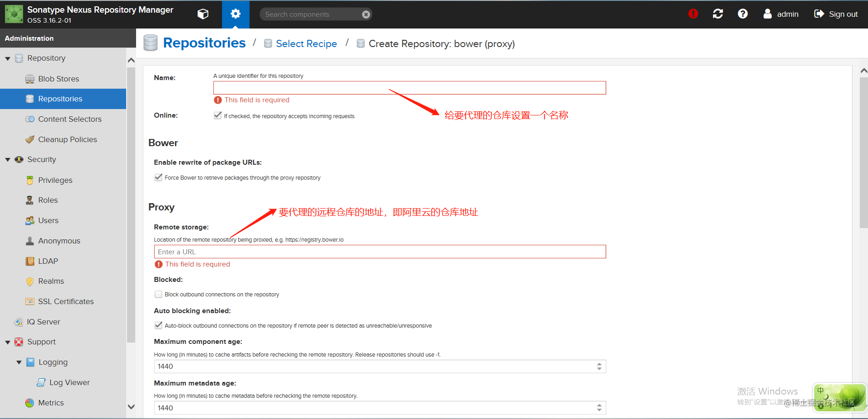
Task: Enable Block outbound connections checkbox
Action: 158,294
